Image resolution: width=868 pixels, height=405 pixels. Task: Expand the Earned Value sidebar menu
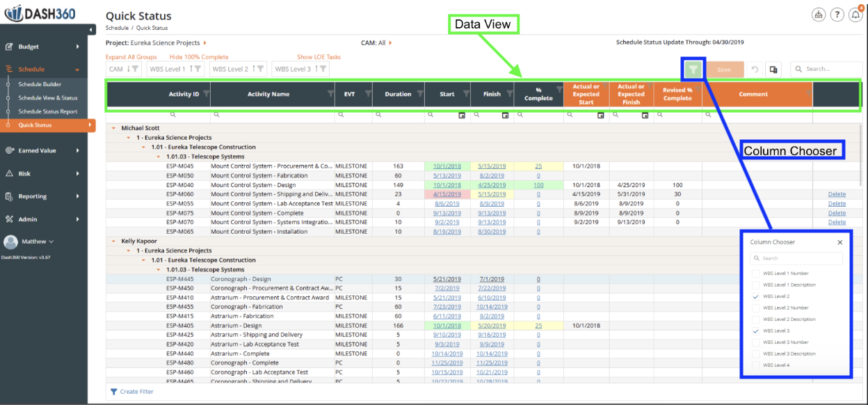[43, 150]
